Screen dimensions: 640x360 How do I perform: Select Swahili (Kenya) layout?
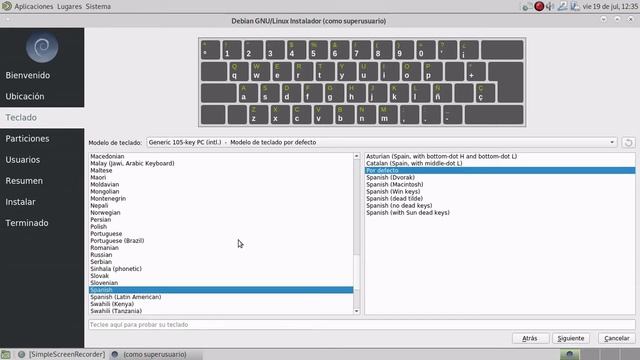(221, 304)
